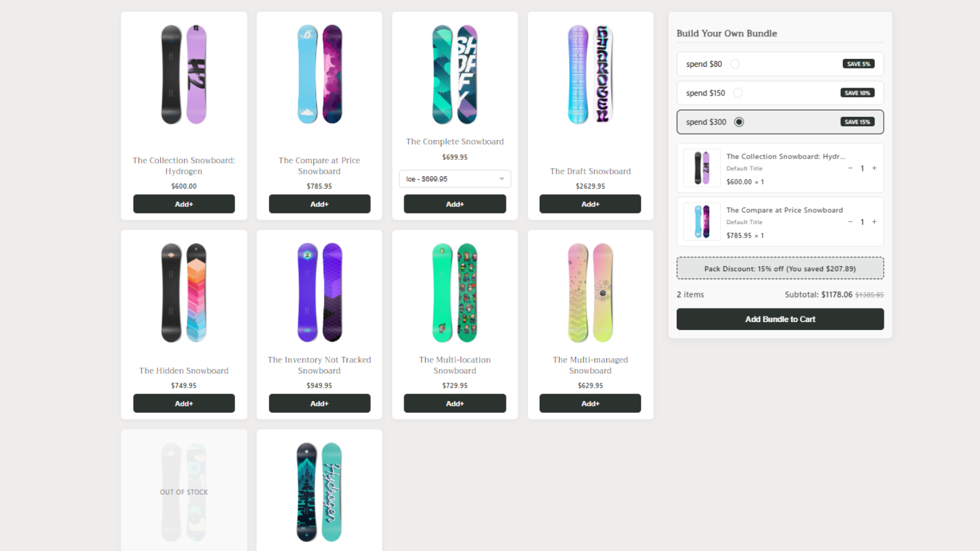Increase quantity of The Compare at Price Snowboard
Viewport: 980px width, 551px height.
tap(874, 222)
